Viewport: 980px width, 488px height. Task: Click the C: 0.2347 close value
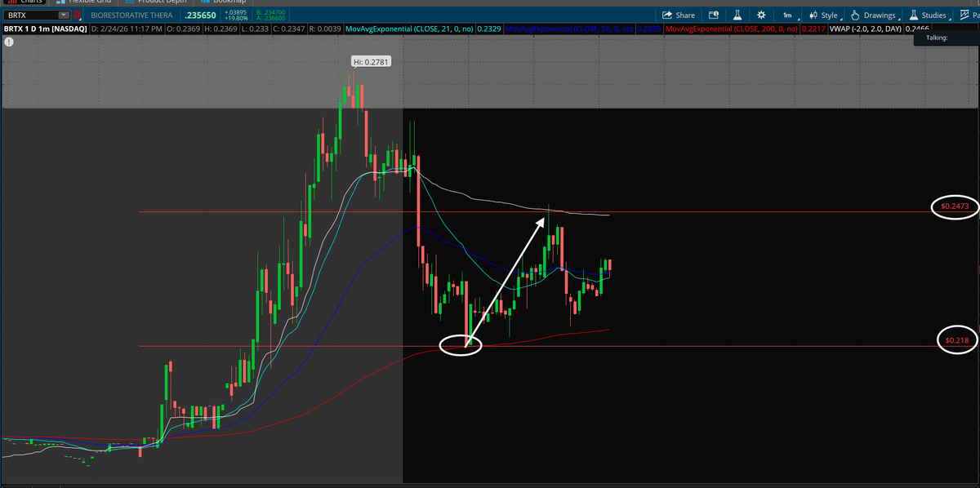[x=287, y=29]
